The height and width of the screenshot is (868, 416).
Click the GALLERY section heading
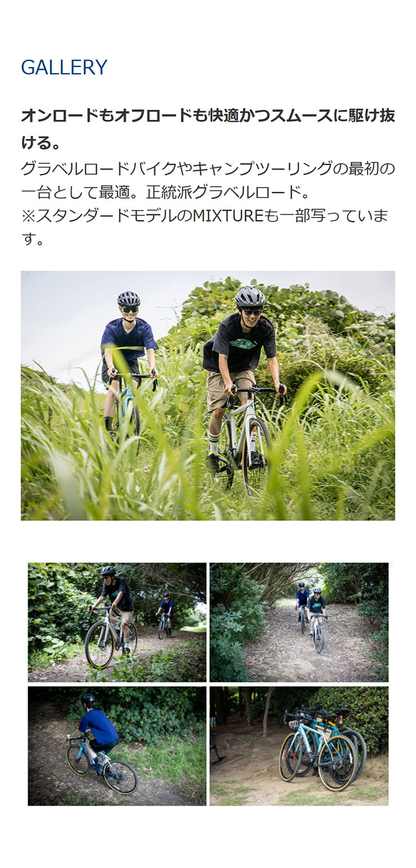[x=64, y=67]
